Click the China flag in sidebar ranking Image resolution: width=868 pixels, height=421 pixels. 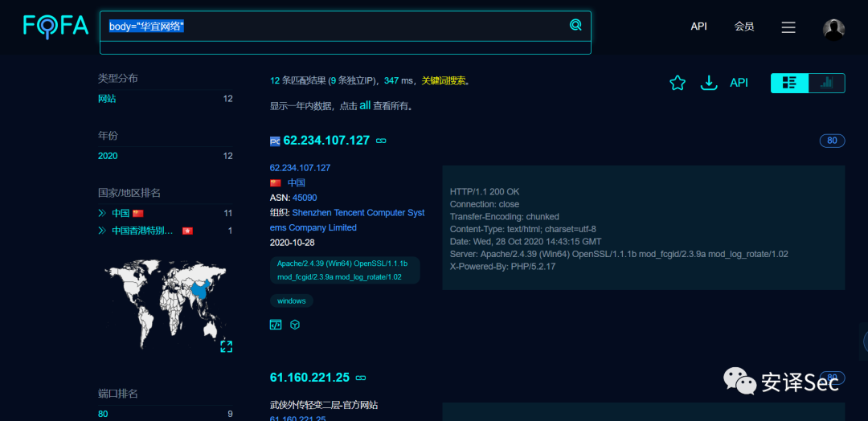(138, 213)
